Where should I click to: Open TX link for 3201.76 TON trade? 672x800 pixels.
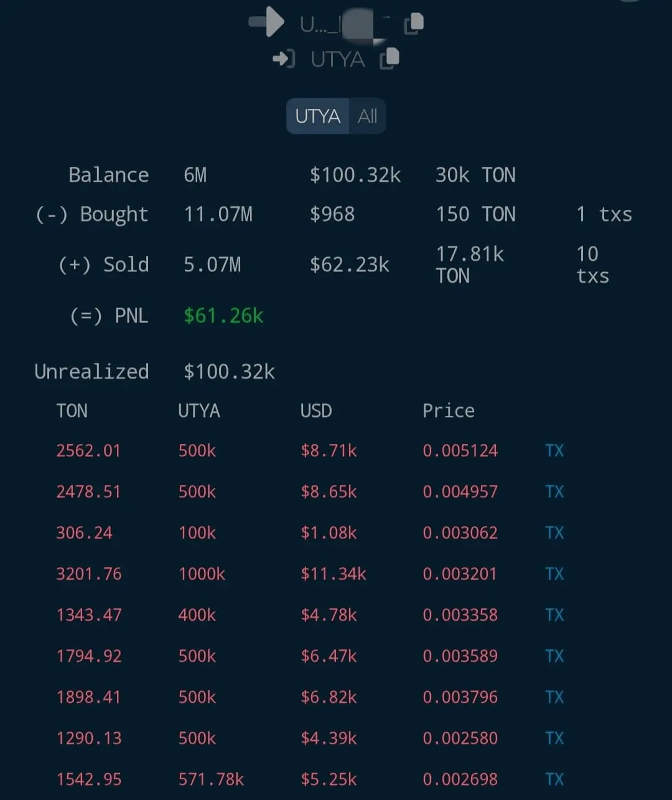click(554, 573)
